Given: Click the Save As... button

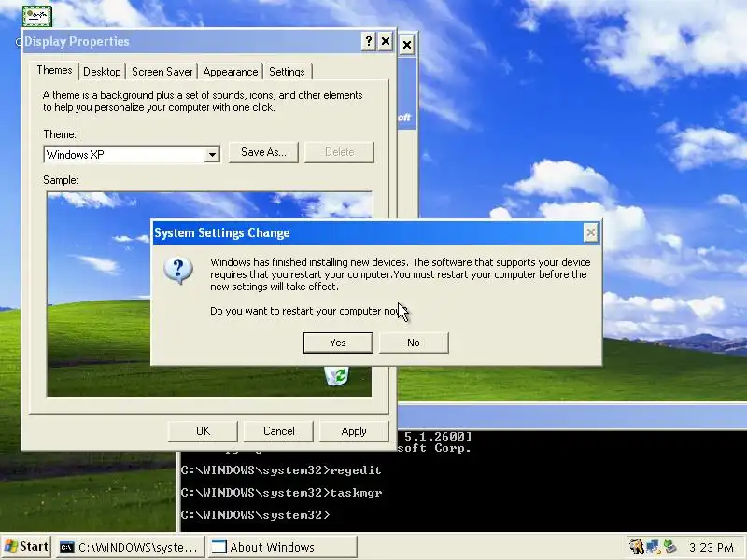Looking at the screenshot, I should [263, 152].
